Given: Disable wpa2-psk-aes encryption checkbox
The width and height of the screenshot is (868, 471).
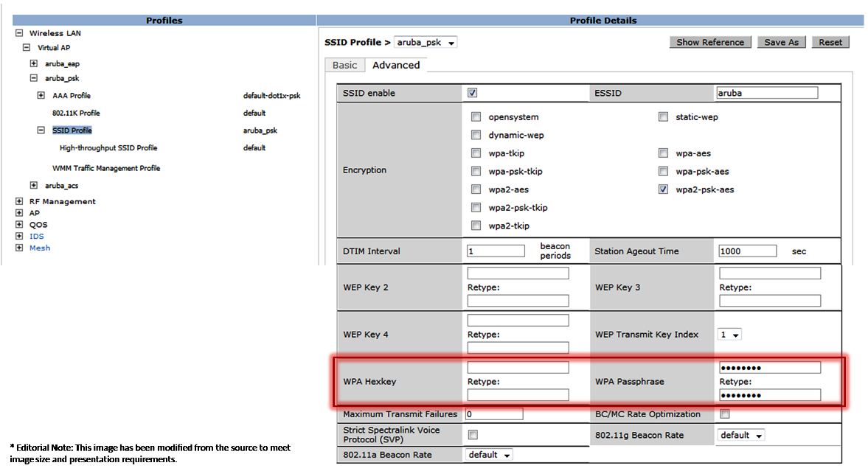Looking at the screenshot, I should pos(663,189).
